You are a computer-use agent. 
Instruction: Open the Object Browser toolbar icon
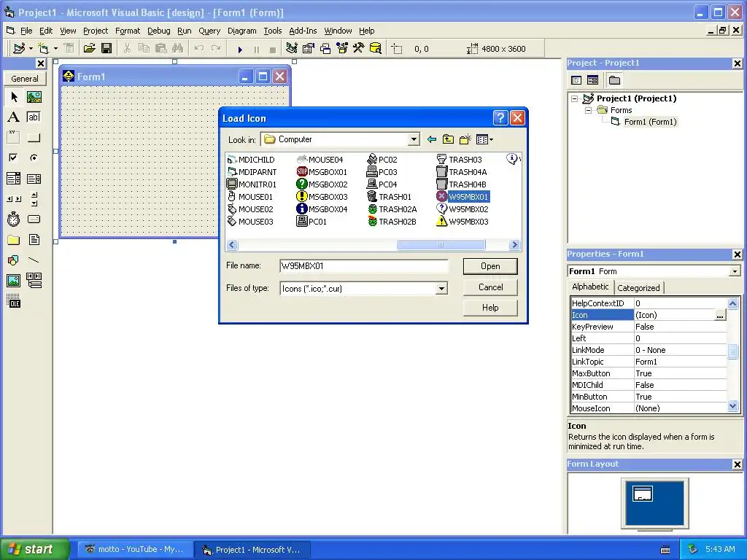pos(342,49)
